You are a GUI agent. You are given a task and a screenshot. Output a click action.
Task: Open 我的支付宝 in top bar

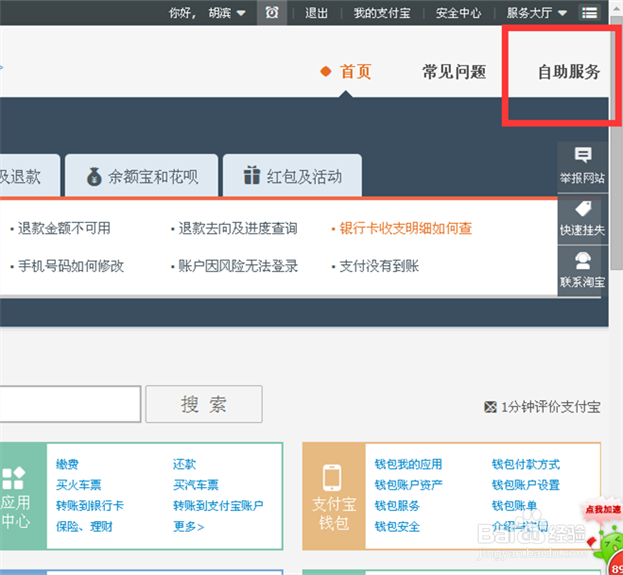click(x=382, y=13)
